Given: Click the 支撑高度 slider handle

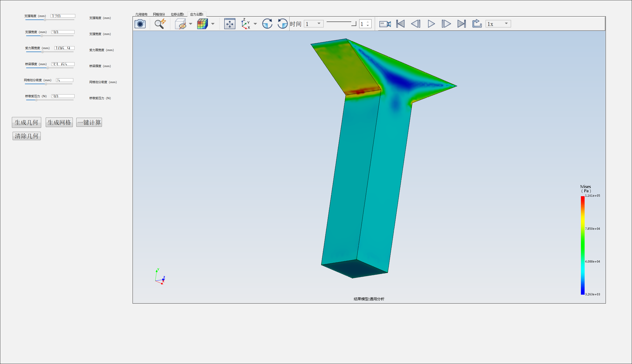Looking at the screenshot, I should click(45, 20).
